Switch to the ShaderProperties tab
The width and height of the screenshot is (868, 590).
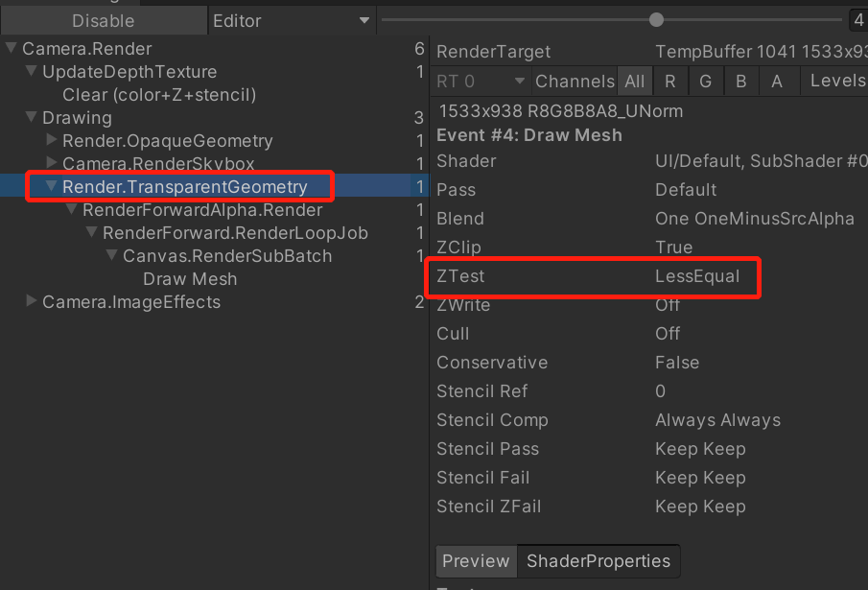point(598,560)
